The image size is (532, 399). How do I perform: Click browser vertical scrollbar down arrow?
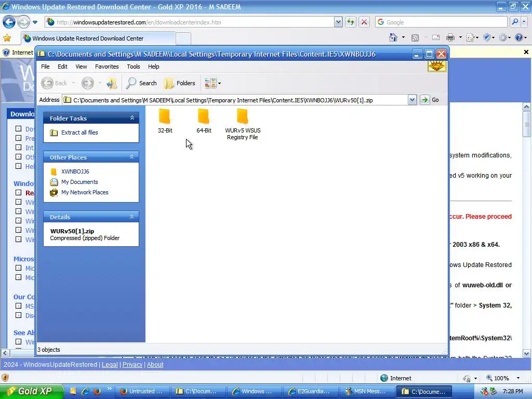(x=527, y=353)
